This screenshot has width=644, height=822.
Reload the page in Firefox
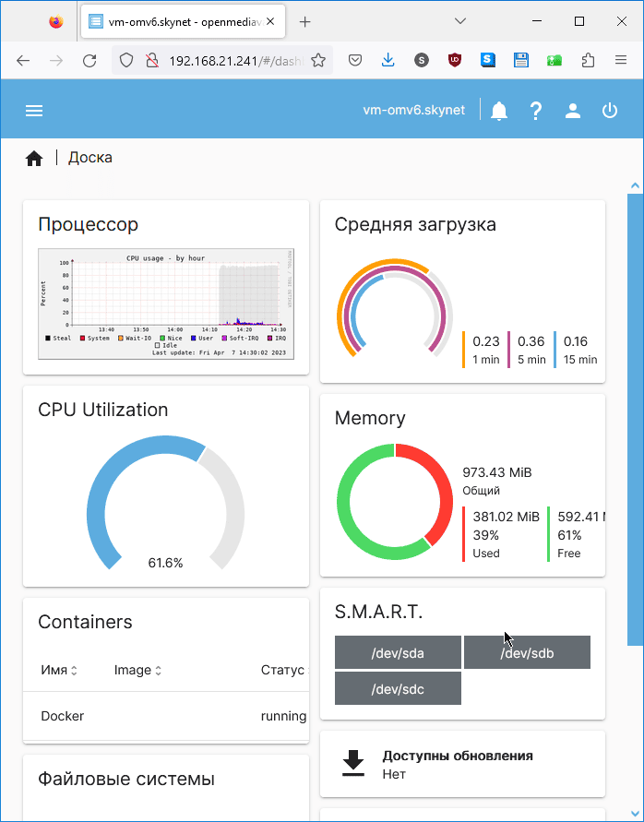[x=89, y=61]
